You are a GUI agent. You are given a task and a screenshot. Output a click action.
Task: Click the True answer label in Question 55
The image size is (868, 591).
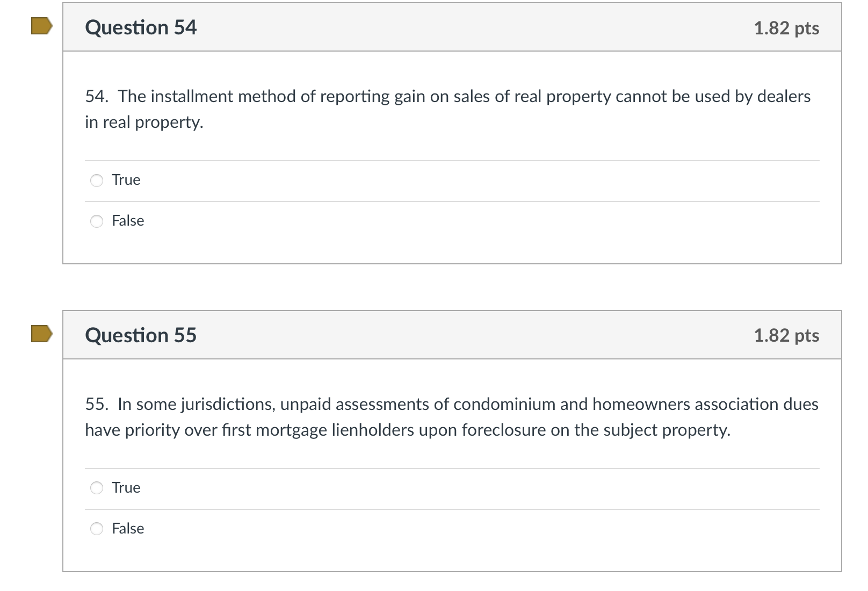tap(125, 488)
